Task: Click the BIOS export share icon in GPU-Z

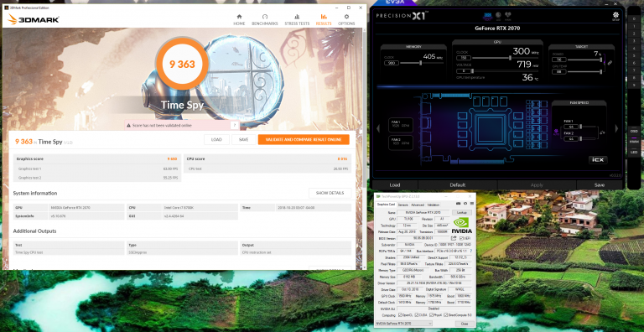Action: (x=454, y=238)
